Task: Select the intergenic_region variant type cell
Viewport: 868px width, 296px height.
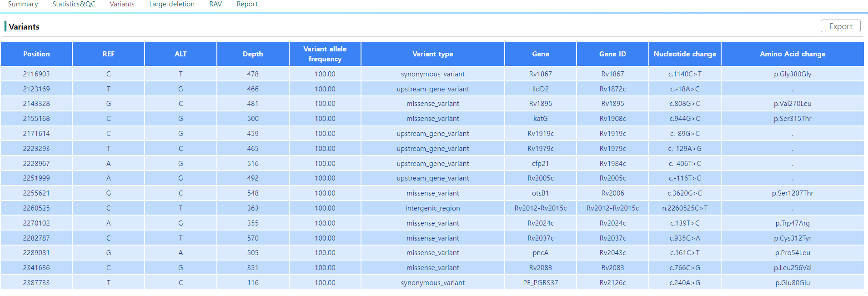Action: [433, 208]
